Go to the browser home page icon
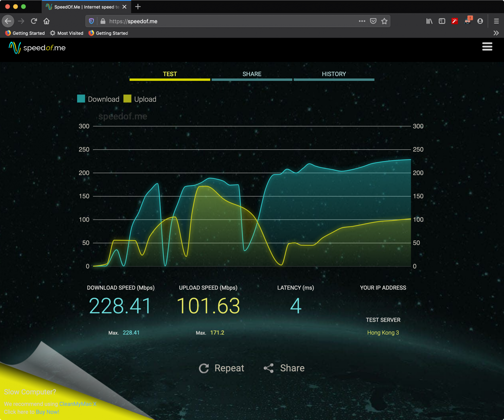The height and width of the screenshot is (420, 504). (x=46, y=21)
